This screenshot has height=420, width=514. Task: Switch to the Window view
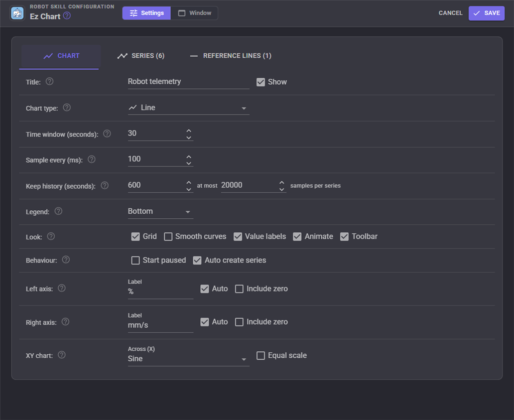pyautogui.click(x=194, y=13)
